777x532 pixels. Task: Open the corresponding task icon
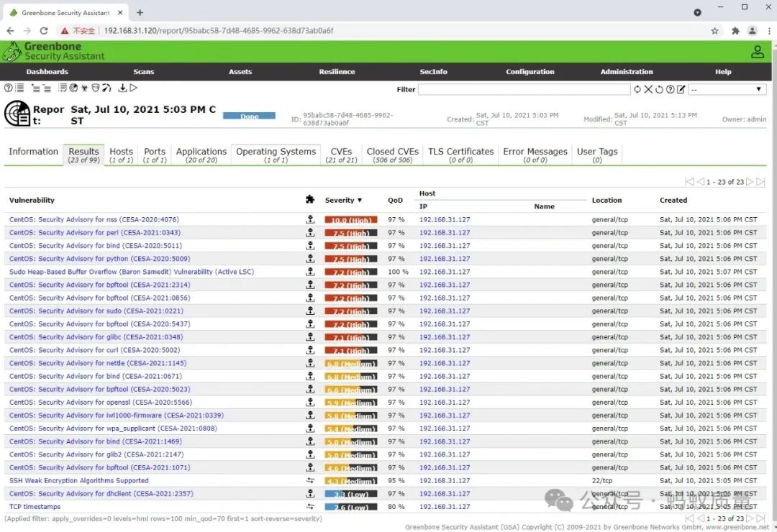point(63,88)
